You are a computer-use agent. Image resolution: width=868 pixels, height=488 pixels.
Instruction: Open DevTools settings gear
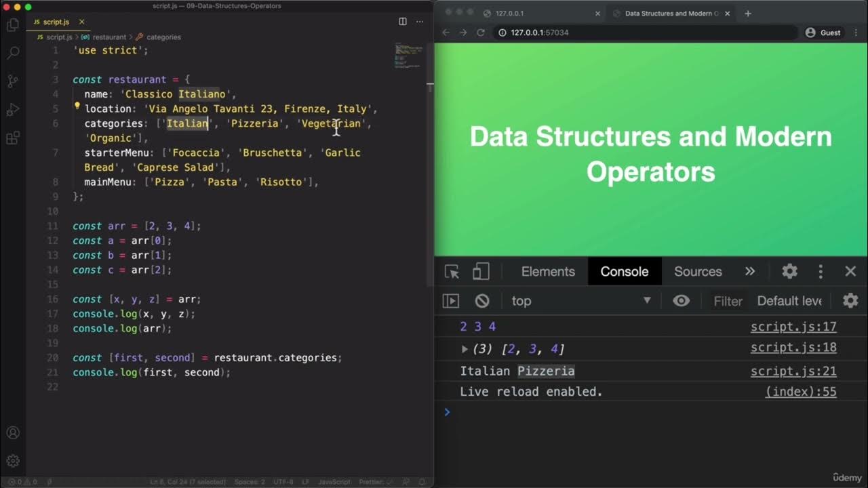(789, 272)
